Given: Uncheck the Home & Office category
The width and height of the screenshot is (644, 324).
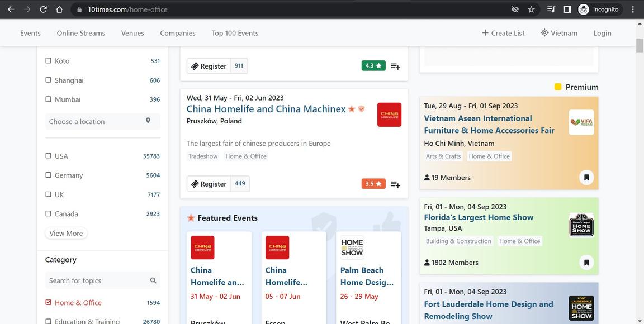Looking at the screenshot, I should tap(49, 302).
